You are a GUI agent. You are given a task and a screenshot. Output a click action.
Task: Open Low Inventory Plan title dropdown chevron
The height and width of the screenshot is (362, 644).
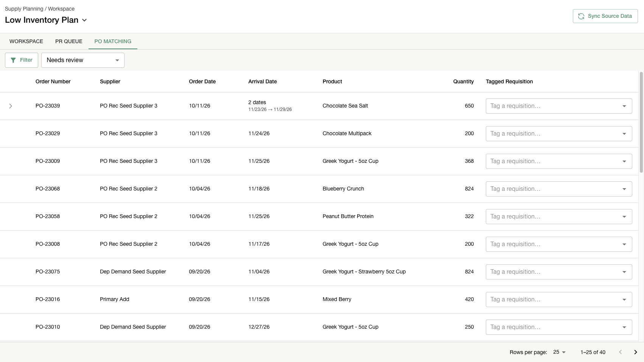coord(84,20)
